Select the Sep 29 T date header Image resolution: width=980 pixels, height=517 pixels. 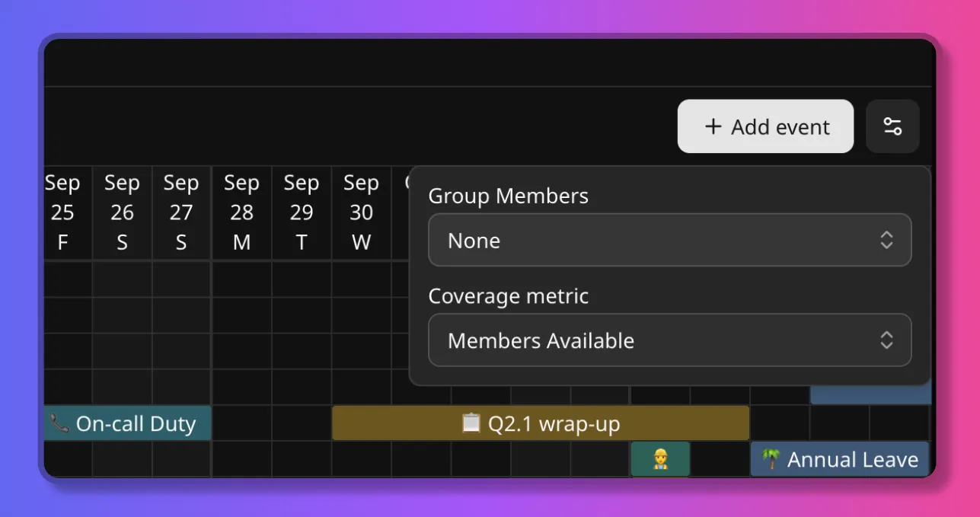[302, 212]
